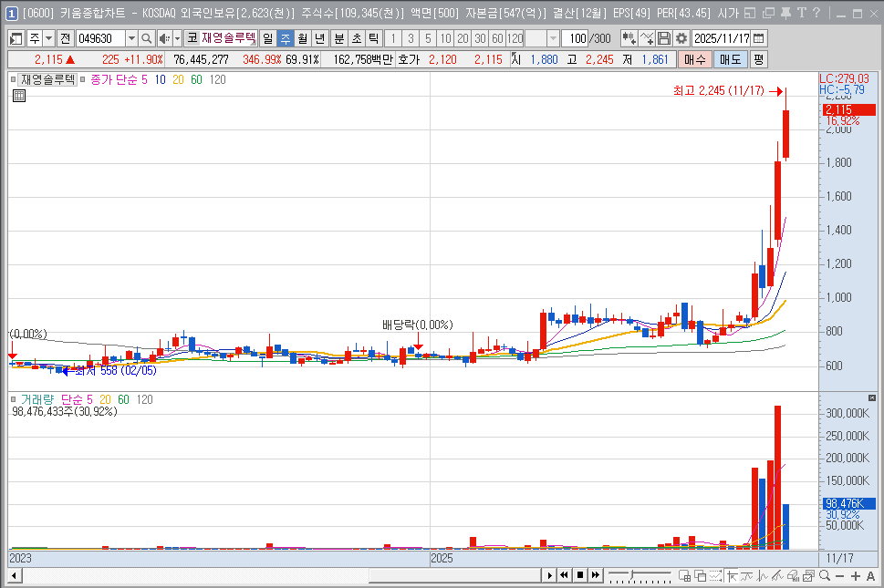Screen dimensions: 884x588
Task: Click the replay speed slider handle
Action: (632, 575)
